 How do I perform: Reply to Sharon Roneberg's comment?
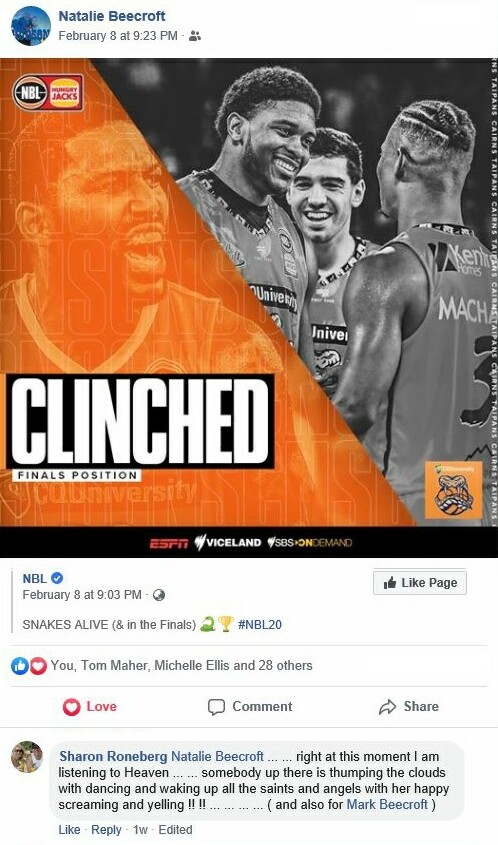pyautogui.click(x=106, y=829)
